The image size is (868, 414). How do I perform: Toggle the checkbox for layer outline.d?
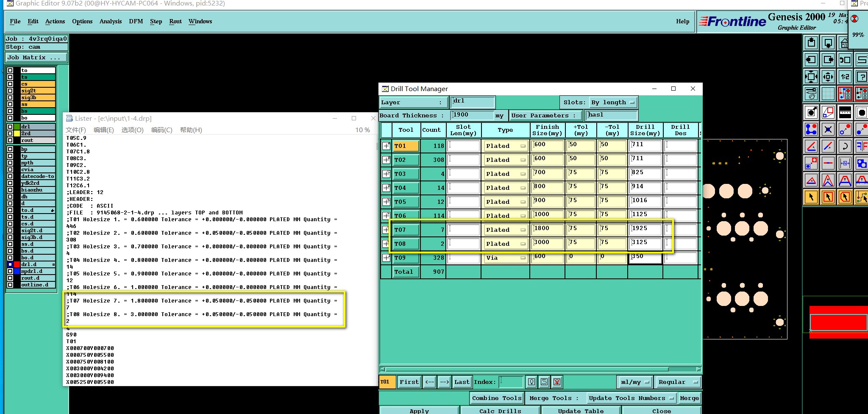10,285
